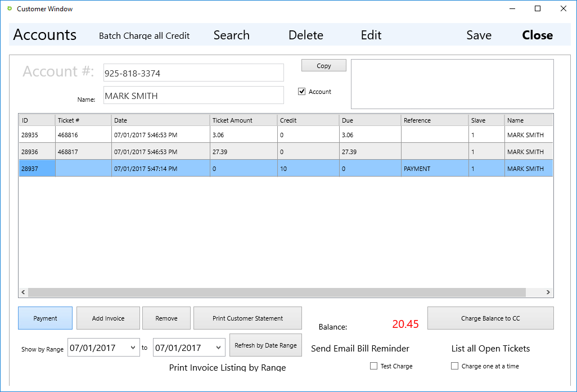Click the Remove button
The image size is (577, 392).
pos(166,318)
